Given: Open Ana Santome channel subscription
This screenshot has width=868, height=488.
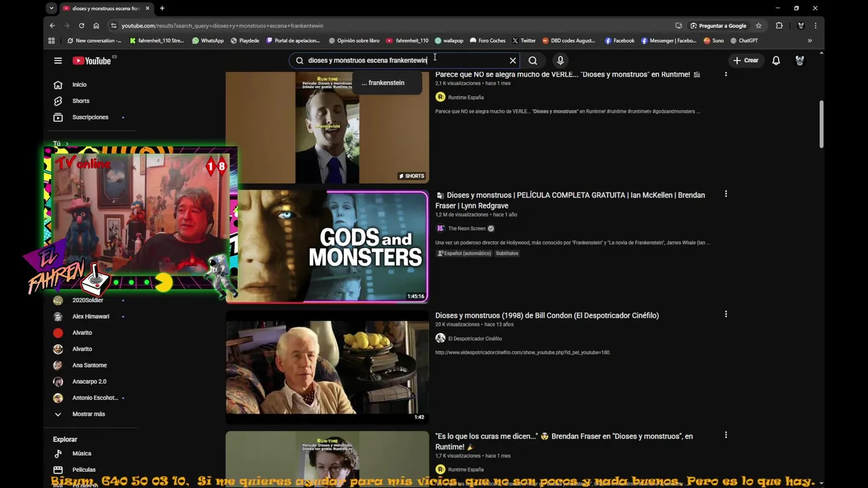Looking at the screenshot, I should click(x=90, y=365).
